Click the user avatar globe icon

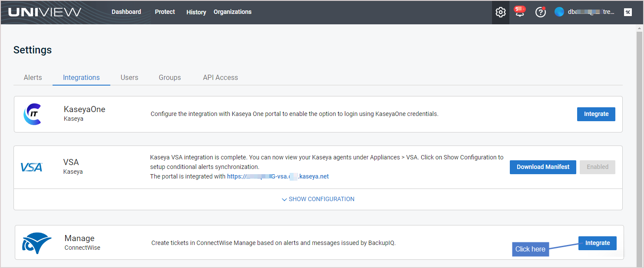coord(559,12)
